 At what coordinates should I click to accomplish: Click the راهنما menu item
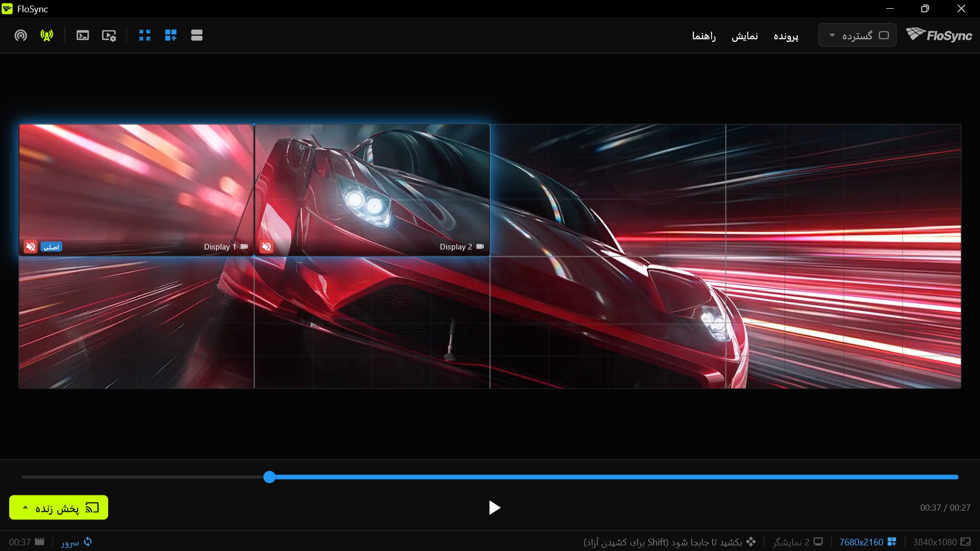pos(704,36)
